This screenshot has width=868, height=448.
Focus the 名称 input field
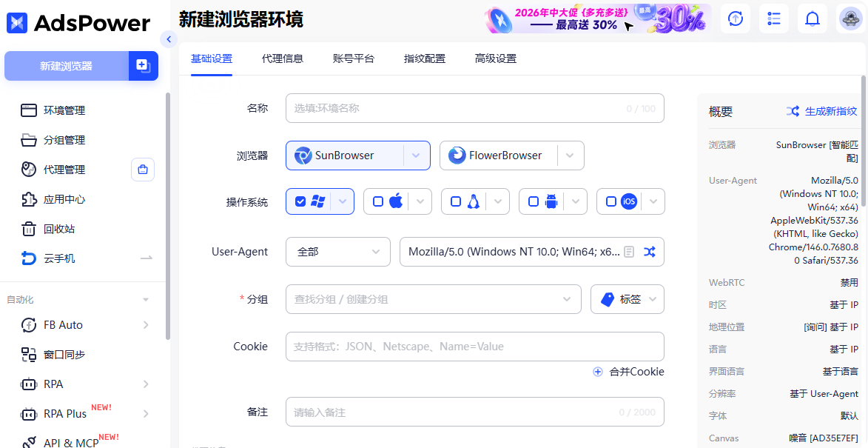(x=475, y=108)
